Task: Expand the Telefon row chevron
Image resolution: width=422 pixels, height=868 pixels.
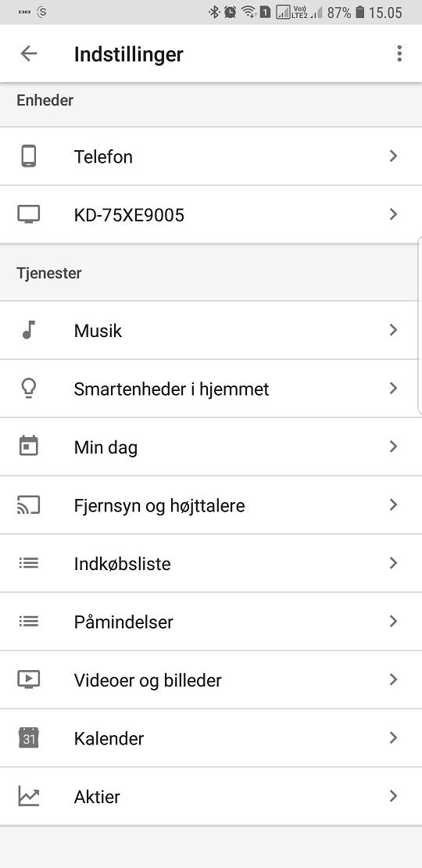Action: (393, 156)
